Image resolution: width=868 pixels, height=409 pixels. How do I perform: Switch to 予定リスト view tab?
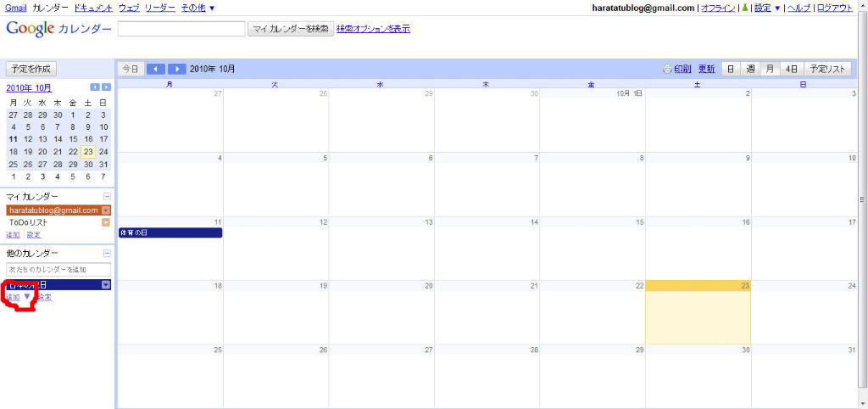pyautogui.click(x=827, y=70)
